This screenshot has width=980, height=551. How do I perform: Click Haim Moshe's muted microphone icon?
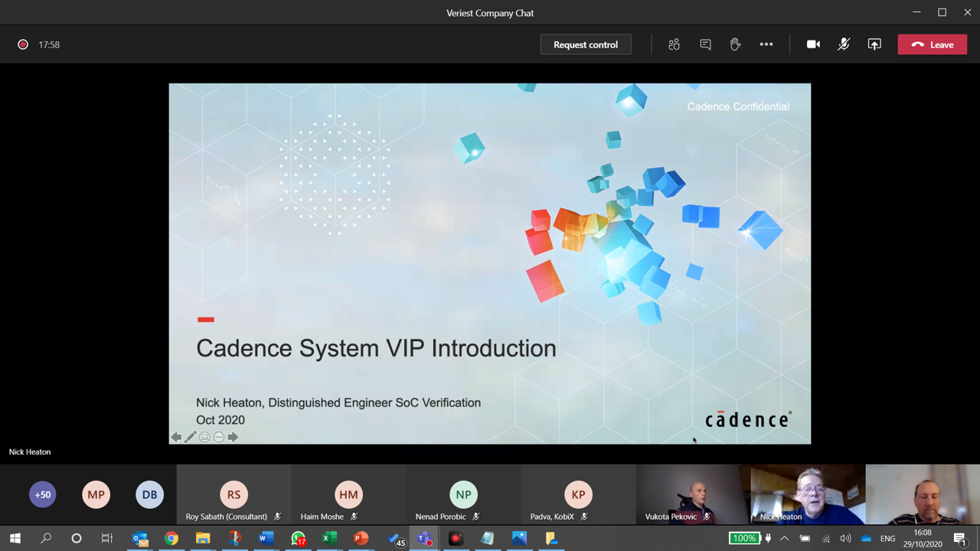(x=354, y=517)
